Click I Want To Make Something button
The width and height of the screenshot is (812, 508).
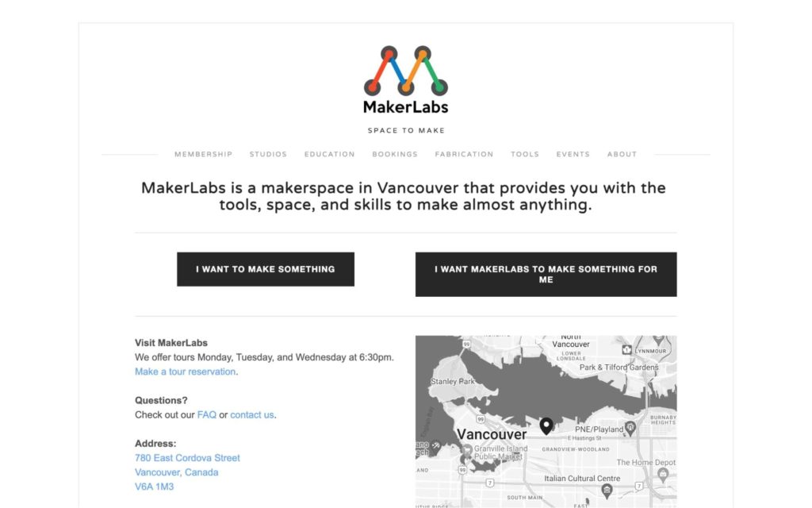tap(266, 269)
